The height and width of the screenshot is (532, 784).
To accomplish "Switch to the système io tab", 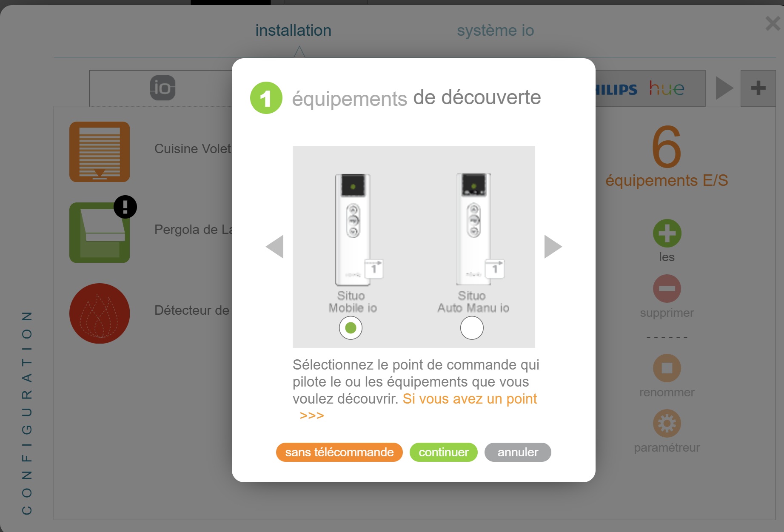I will tap(495, 31).
